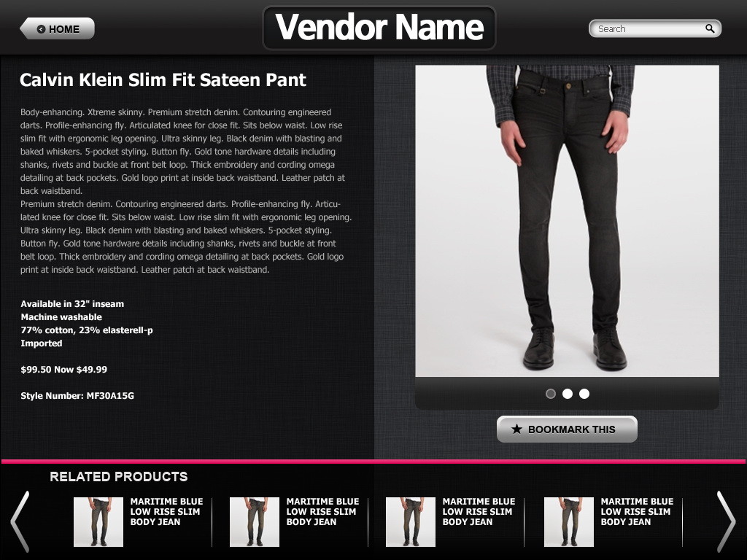Open the third related product thumbnail
The height and width of the screenshot is (560, 747).
pyautogui.click(x=411, y=522)
